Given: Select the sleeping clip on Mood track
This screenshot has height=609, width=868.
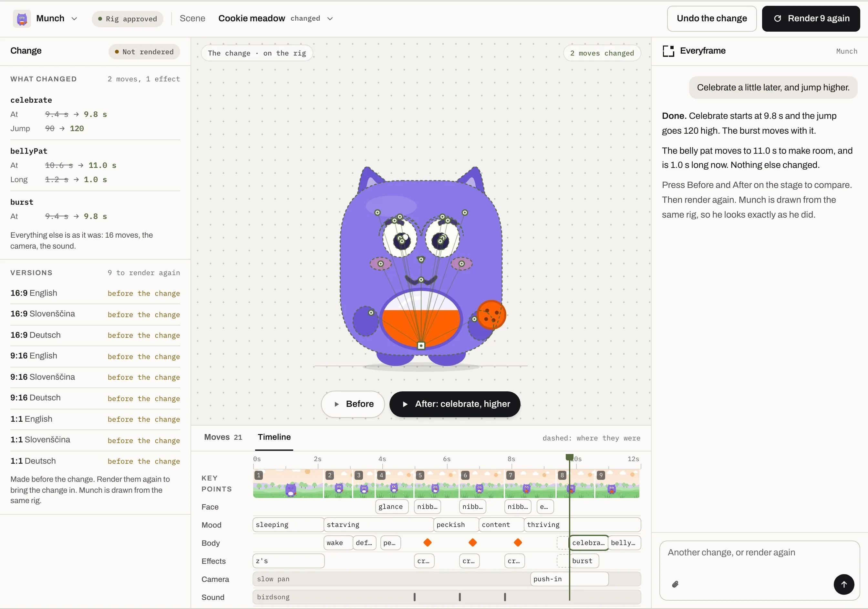Looking at the screenshot, I should (x=288, y=525).
